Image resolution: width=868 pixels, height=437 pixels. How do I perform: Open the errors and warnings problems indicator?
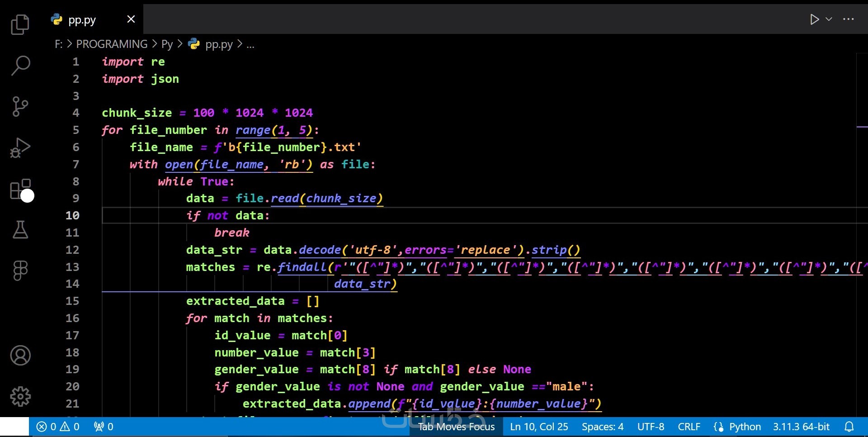point(58,427)
